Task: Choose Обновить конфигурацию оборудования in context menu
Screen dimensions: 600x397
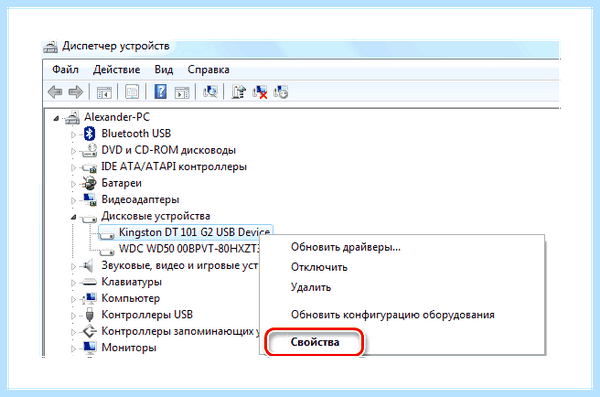Action: pos(393,315)
